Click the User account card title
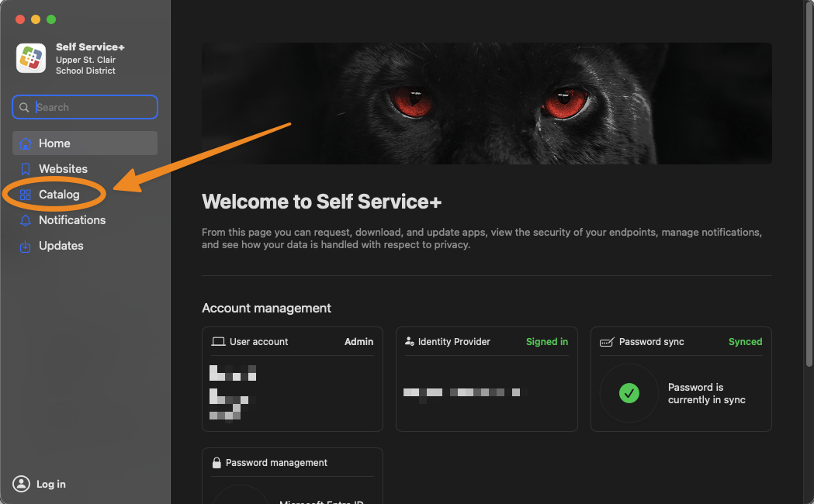 (x=258, y=342)
